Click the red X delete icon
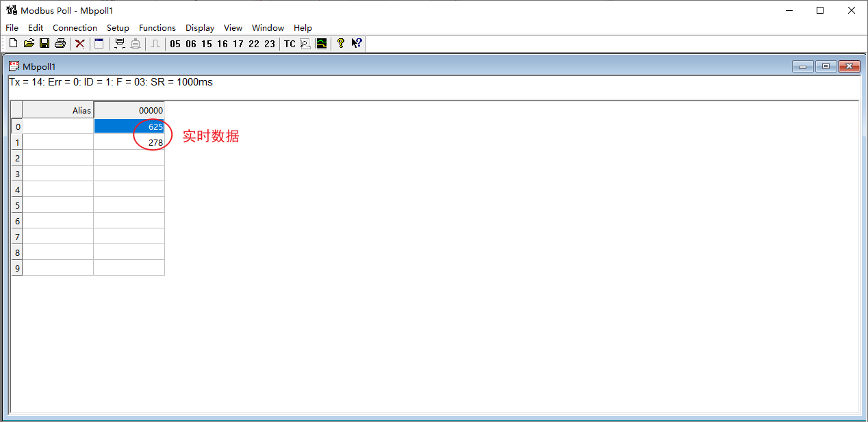The width and height of the screenshot is (868, 422). coord(80,44)
